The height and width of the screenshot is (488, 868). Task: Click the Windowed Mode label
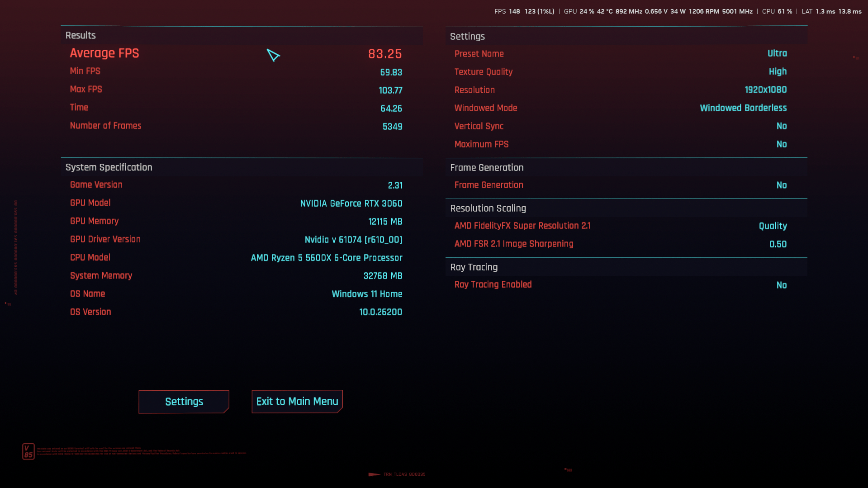point(485,108)
